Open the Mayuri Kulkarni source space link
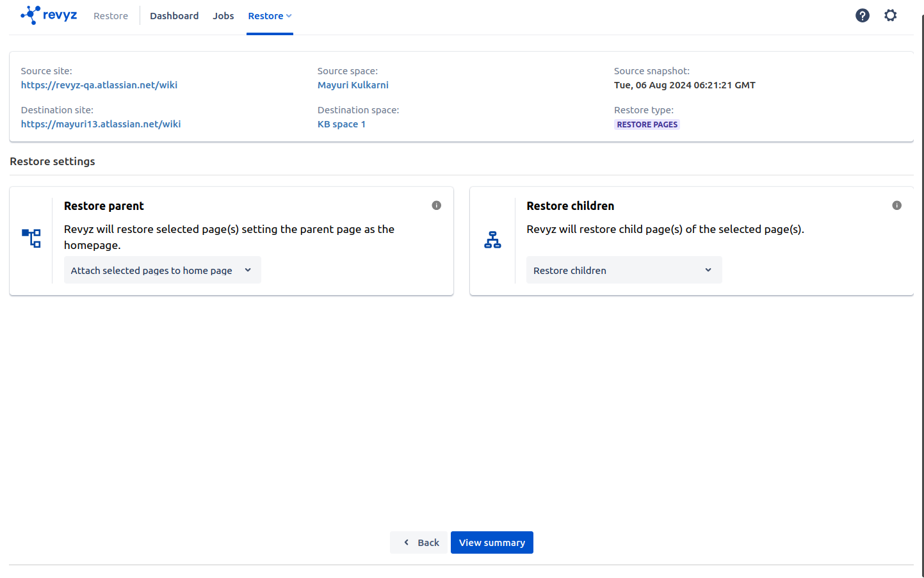The width and height of the screenshot is (924, 578). pos(353,85)
